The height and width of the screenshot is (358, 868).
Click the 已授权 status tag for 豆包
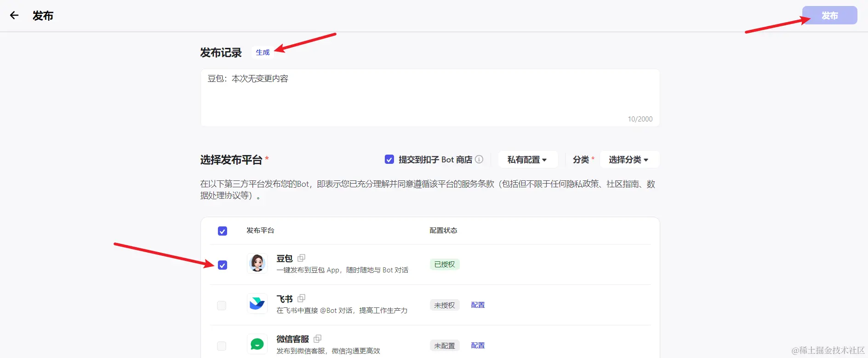pyautogui.click(x=445, y=264)
